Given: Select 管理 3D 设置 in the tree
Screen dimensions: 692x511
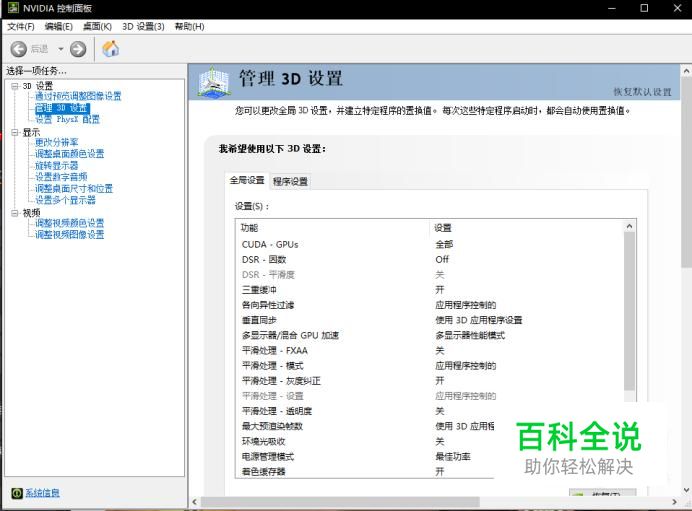Looking at the screenshot, I should 62,108.
